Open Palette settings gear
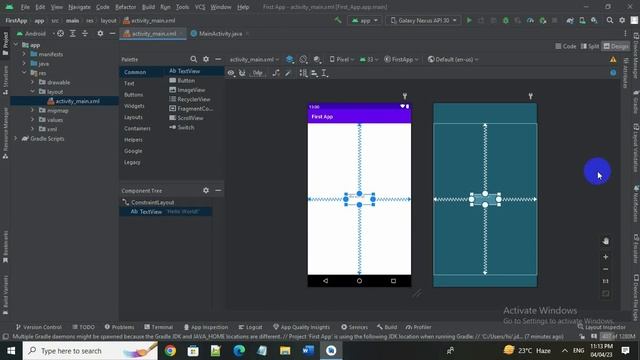The image size is (640, 360). [206, 59]
